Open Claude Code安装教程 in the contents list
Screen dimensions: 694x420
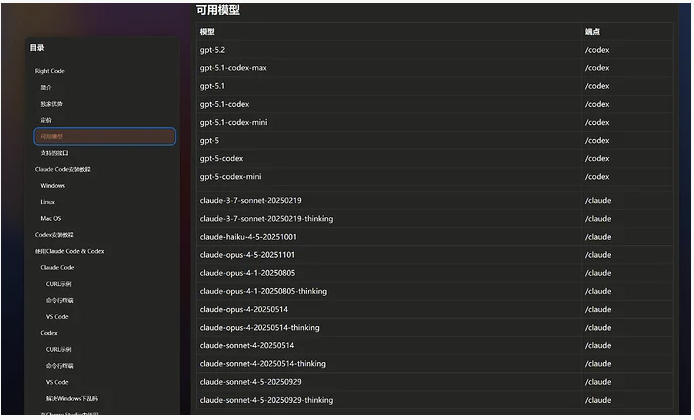62,169
